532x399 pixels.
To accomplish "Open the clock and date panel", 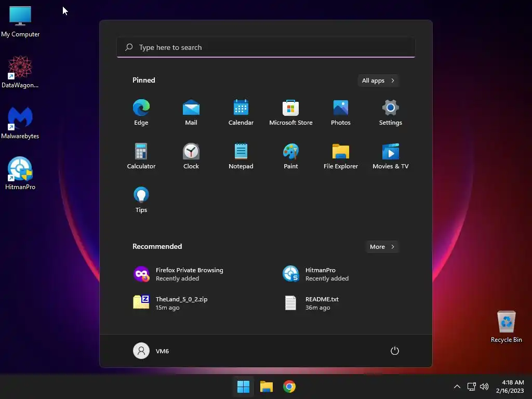I will (x=510, y=387).
